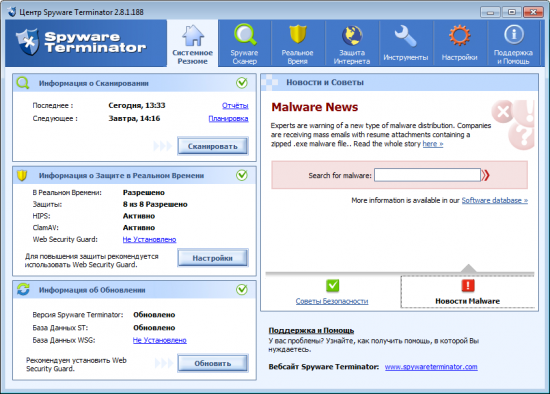
Task: Click magnifier icon in Информация о Сканировании
Action: tap(23, 83)
